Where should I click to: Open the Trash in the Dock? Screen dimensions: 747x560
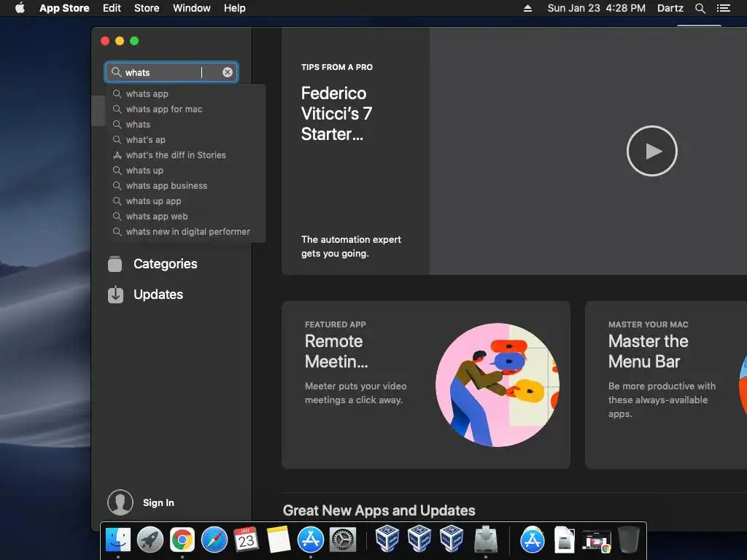pyautogui.click(x=628, y=540)
